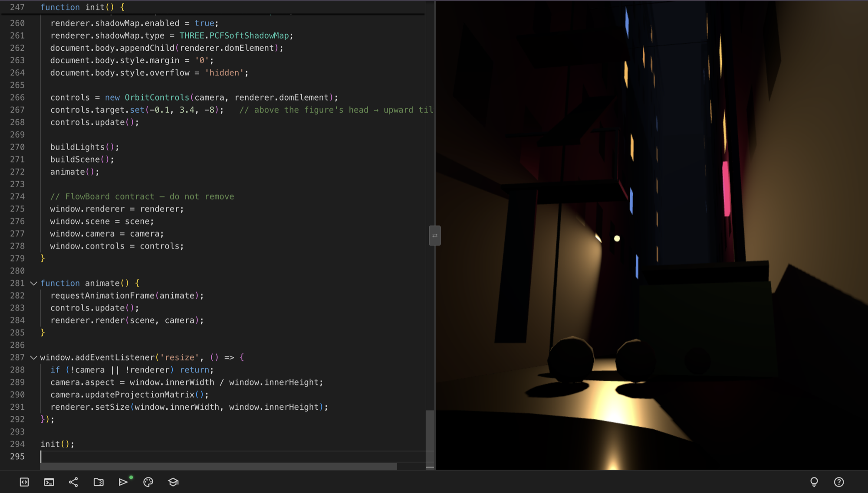Click the horizontal scrollbar of the editor
This screenshot has width=868, height=493.
tap(218, 466)
